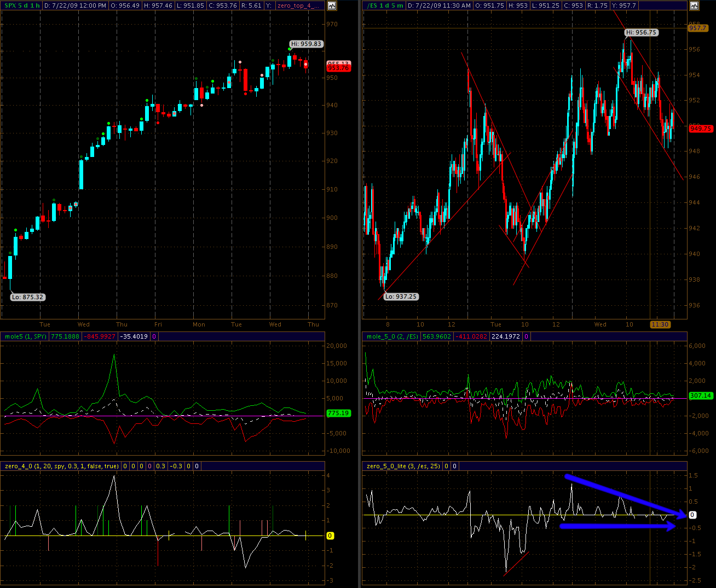This screenshot has width=716, height=588.
Task: Click the green 307.14 value tag
Action: [700, 395]
